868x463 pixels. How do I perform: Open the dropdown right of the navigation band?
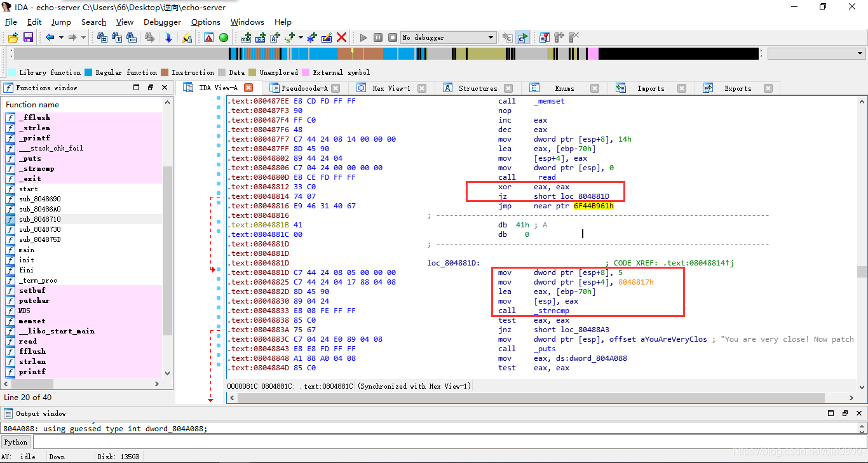[816, 54]
